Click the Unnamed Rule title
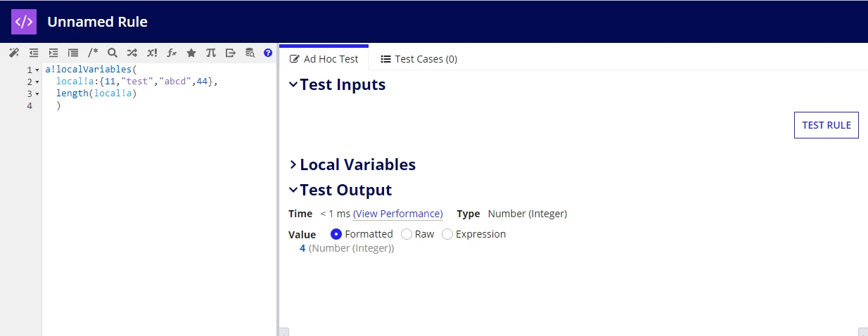The width and height of the screenshot is (868, 336). click(97, 22)
